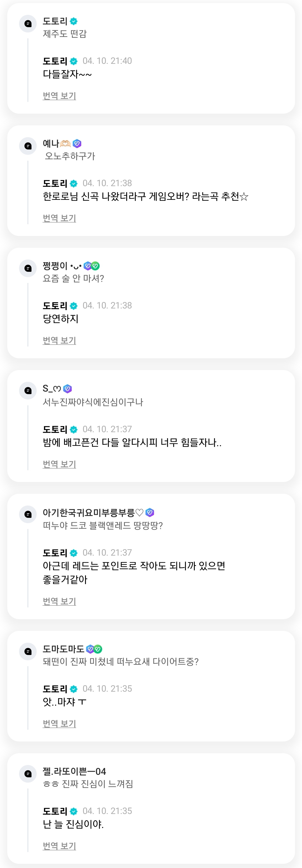
Task: Click 예나's profile avatar icon
Action: click(28, 146)
